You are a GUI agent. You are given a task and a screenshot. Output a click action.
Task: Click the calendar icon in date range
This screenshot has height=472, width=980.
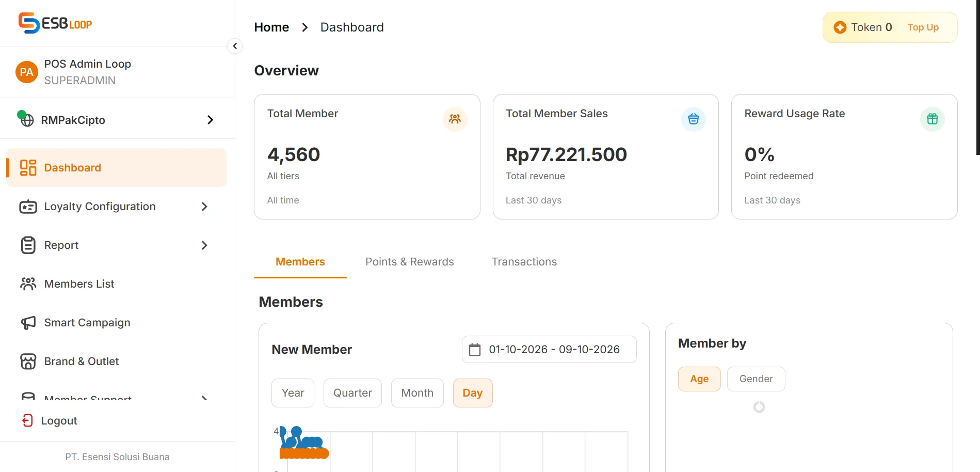click(x=475, y=350)
